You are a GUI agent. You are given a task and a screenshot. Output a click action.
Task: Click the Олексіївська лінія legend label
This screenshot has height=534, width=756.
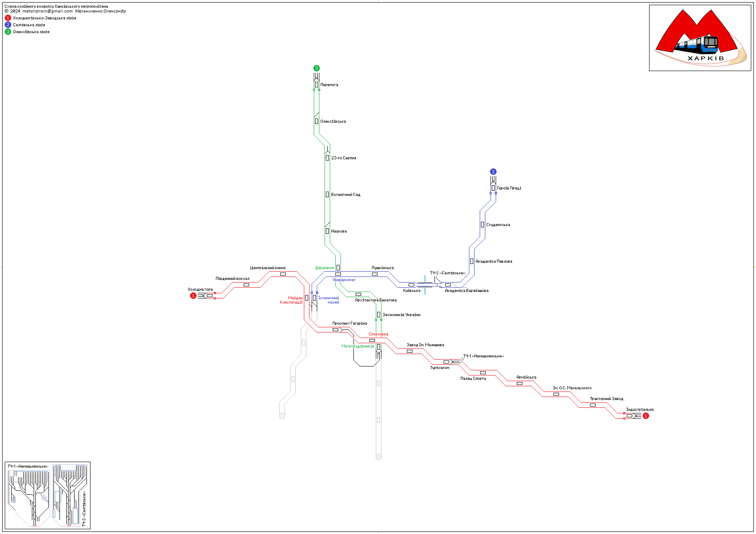click(x=31, y=32)
